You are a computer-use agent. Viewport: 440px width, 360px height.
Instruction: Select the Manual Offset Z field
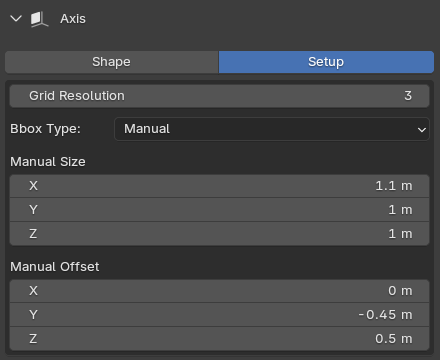[x=219, y=339]
